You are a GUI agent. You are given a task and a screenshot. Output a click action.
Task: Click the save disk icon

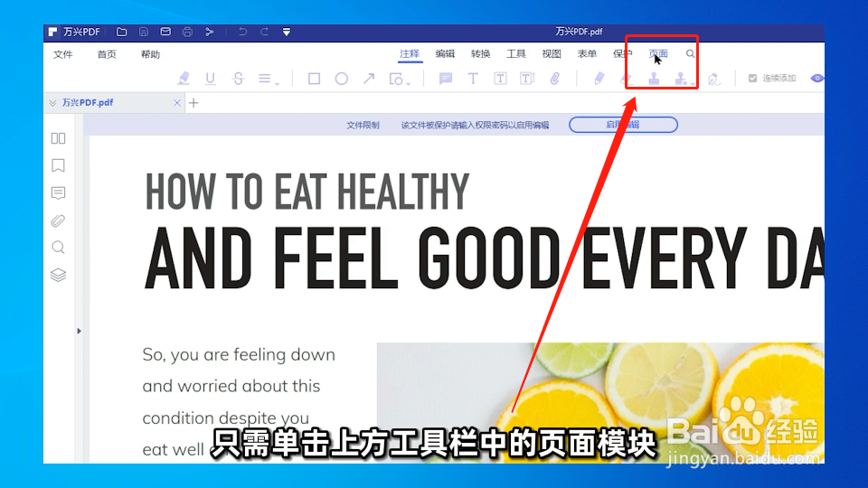[x=144, y=33]
